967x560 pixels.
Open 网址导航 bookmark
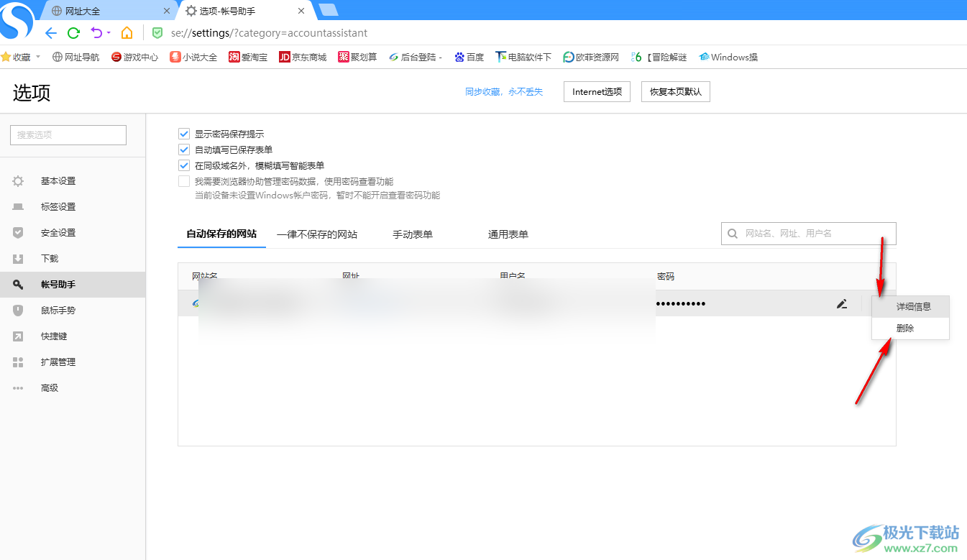pos(76,57)
